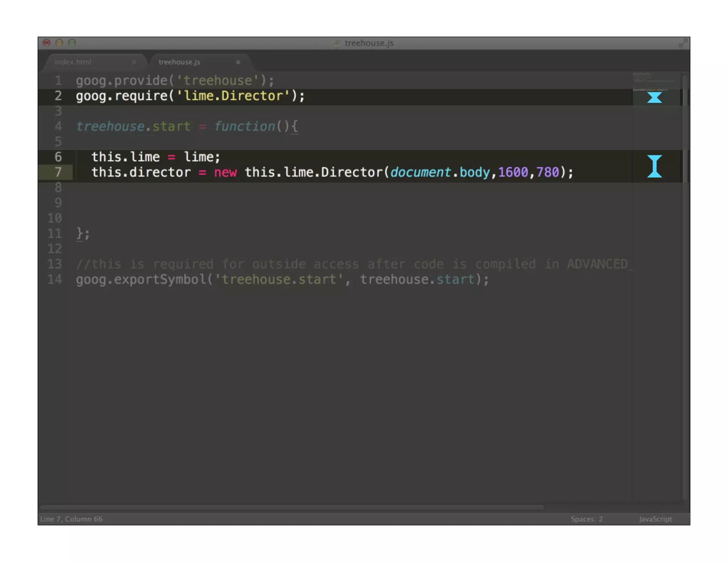Click the blue I-beam marker beside line 7

(654, 166)
